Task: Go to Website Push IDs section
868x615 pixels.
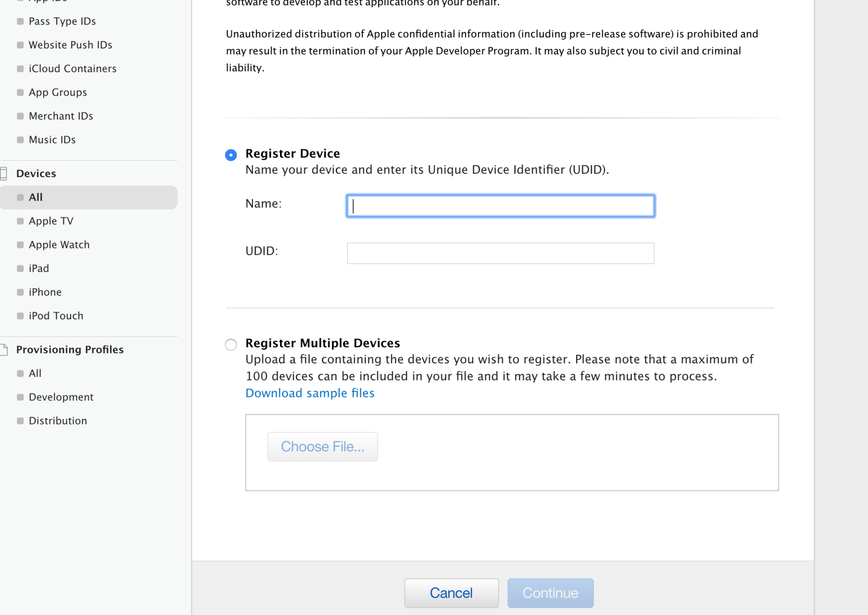Action: click(70, 45)
